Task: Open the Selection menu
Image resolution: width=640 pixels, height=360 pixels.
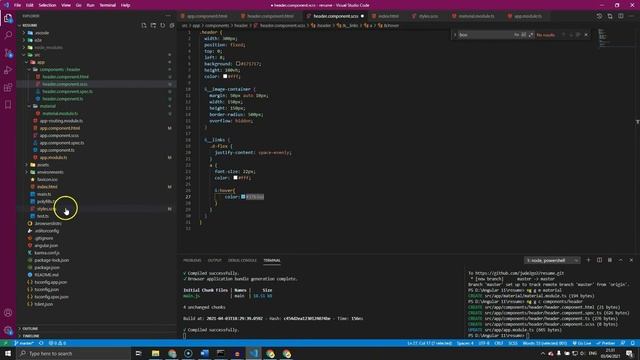Action: click(x=47, y=5)
